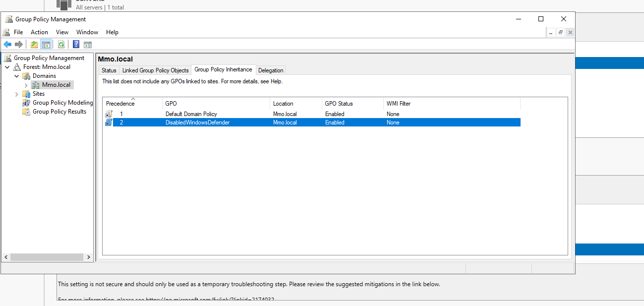This screenshot has height=306, width=644.
Task: Click the Forest triangle icon in tree
Action: (17, 67)
